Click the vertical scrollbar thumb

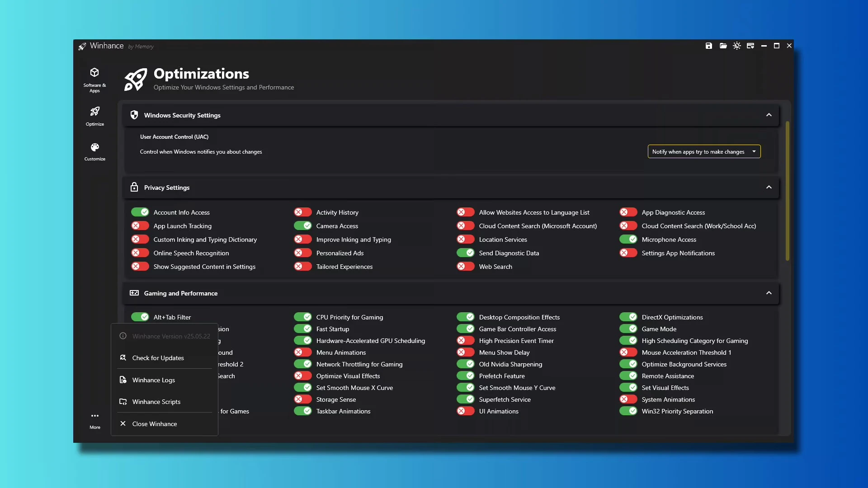pyautogui.click(x=787, y=191)
